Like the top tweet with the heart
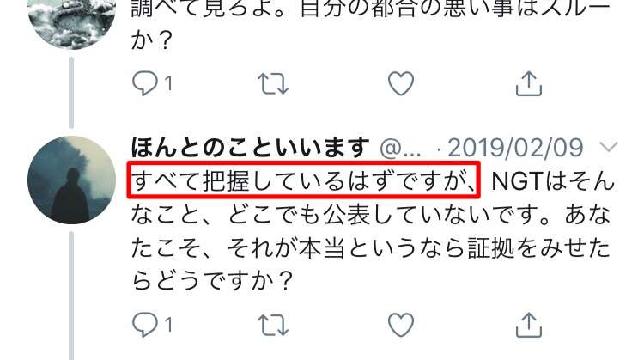Image resolution: width=644 pixels, height=360 pixels. tap(401, 83)
